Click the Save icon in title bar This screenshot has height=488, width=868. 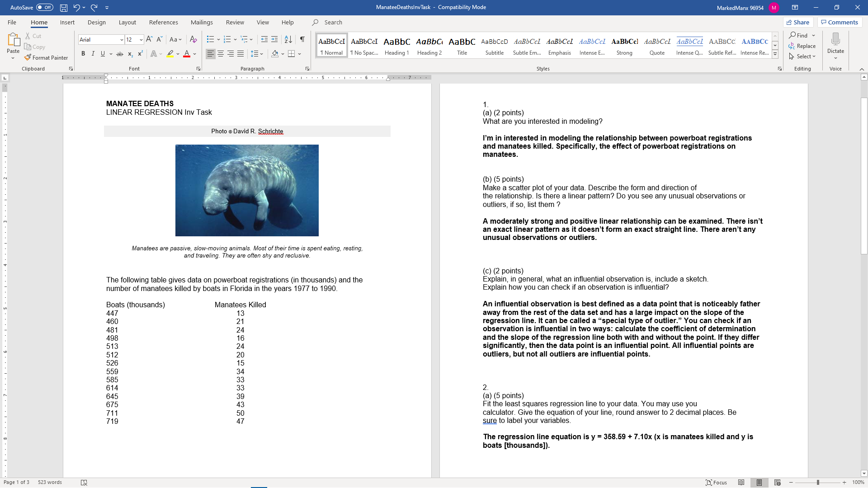coord(64,7)
